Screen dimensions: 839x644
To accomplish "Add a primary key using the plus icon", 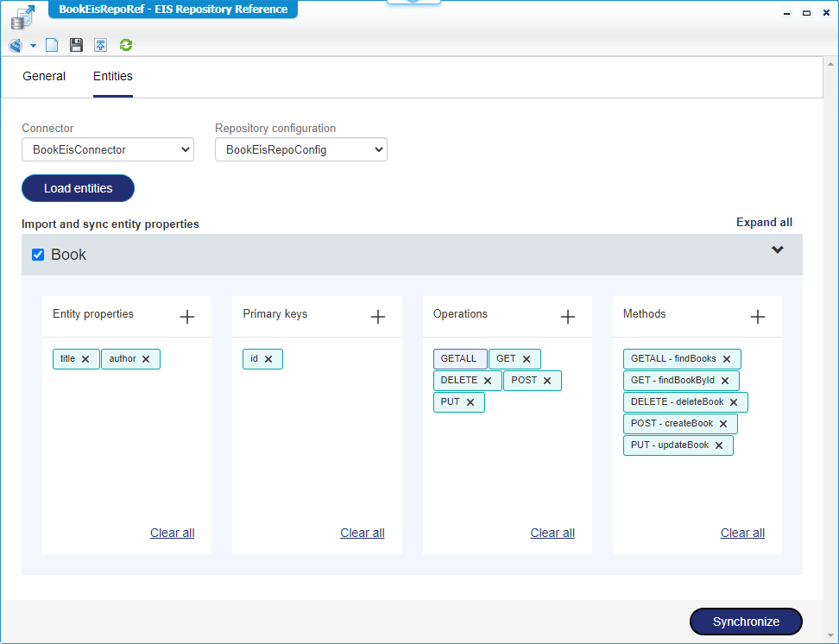I will [x=377, y=317].
